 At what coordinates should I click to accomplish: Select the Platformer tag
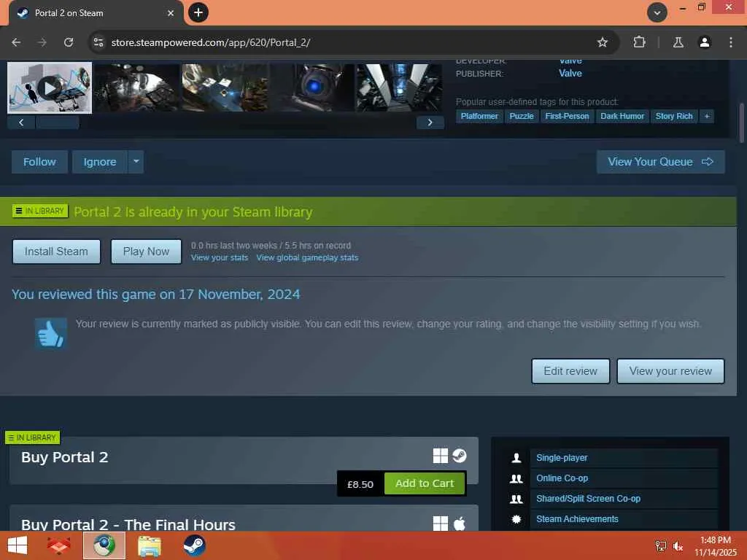coord(479,116)
